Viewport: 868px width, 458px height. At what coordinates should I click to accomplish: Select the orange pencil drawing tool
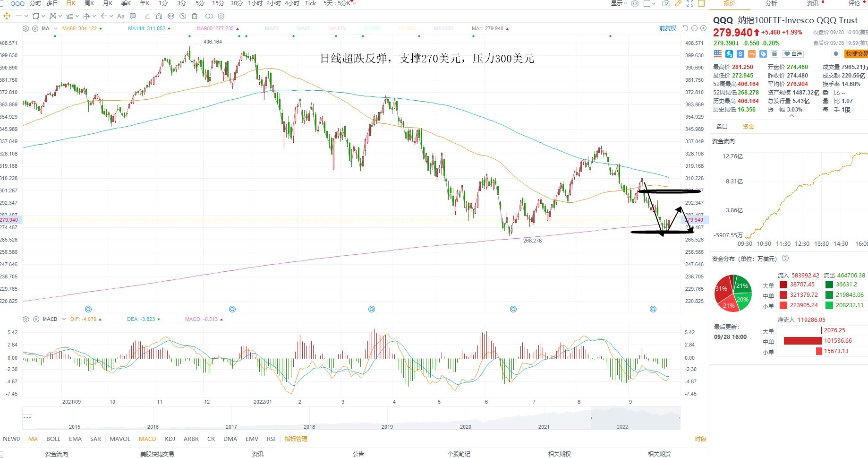tap(678, 3)
